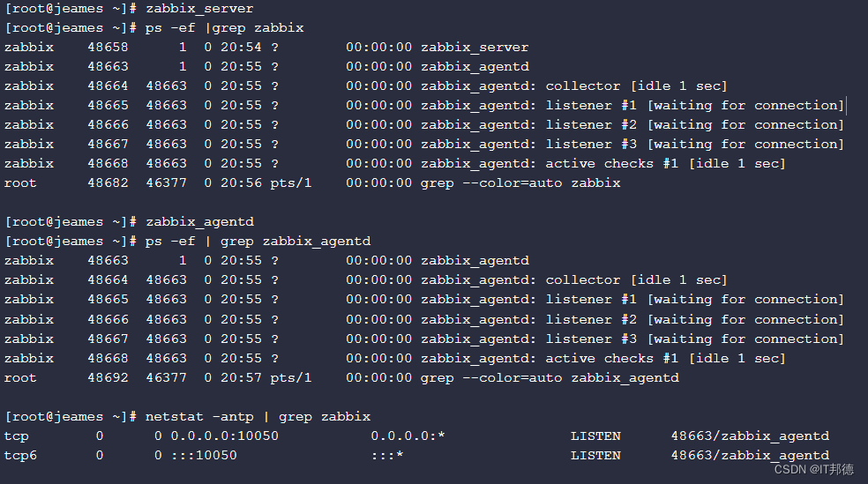Click 'grep --color=auto zabbix' process line
Image resolution: width=868 pixels, height=484 pixels.
312,183
